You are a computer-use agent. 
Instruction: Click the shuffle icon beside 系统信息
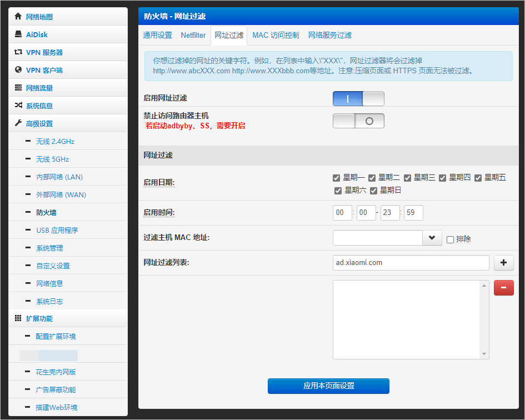click(x=18, y=106)
